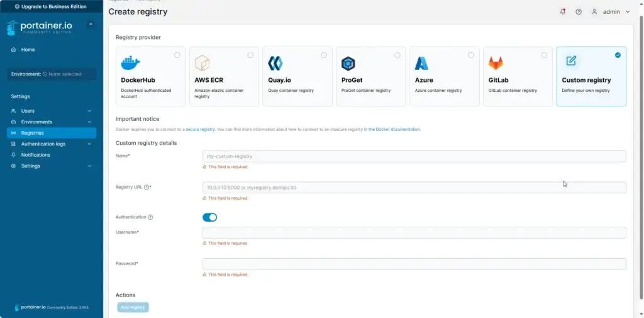Expand the Environments submenu chevron
Screen dimensions: 644x318
(x=89, y=122)
